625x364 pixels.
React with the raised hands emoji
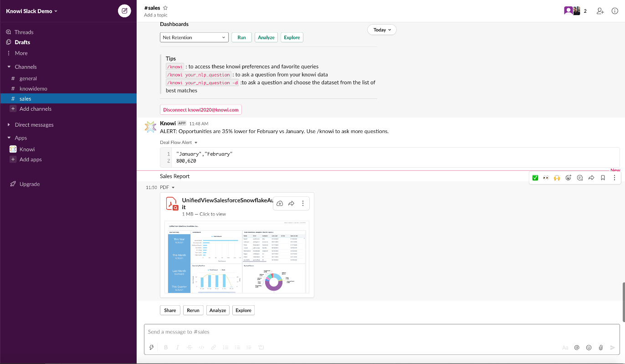[557, 178]
